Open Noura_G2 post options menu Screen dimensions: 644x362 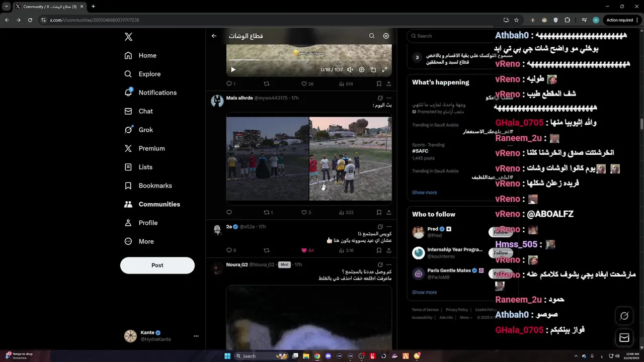pos(389,264)
